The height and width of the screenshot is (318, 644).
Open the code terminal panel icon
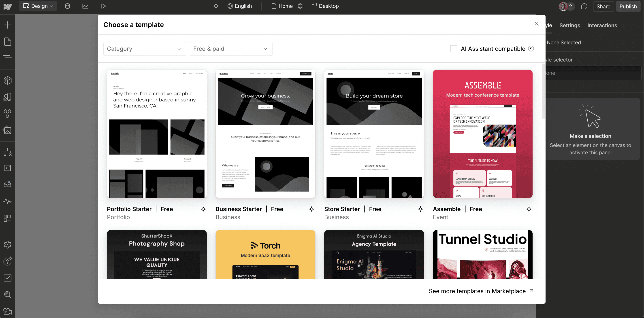point(8,168)
